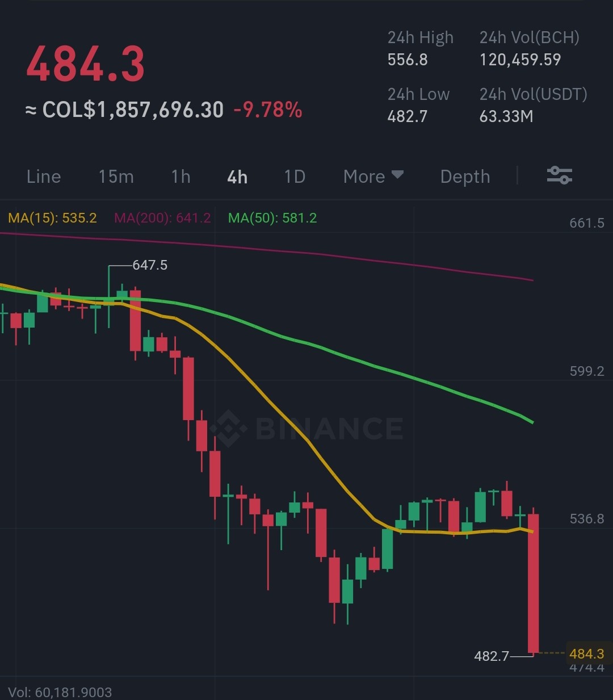Image resolution: width=613 pixels, height=700 pixels.
Task: Show the Line chart view
Action: pos(44,177)
